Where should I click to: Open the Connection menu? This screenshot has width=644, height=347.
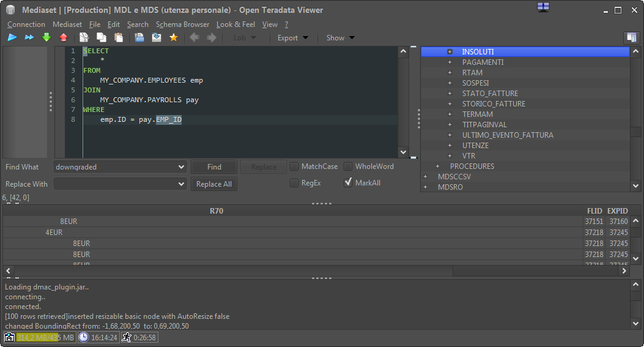pos(26,24)
